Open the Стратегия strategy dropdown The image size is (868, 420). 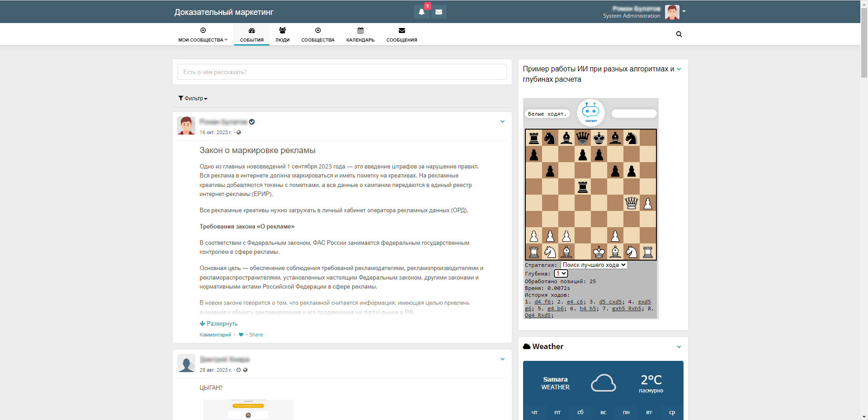click(x=594, y=265)
